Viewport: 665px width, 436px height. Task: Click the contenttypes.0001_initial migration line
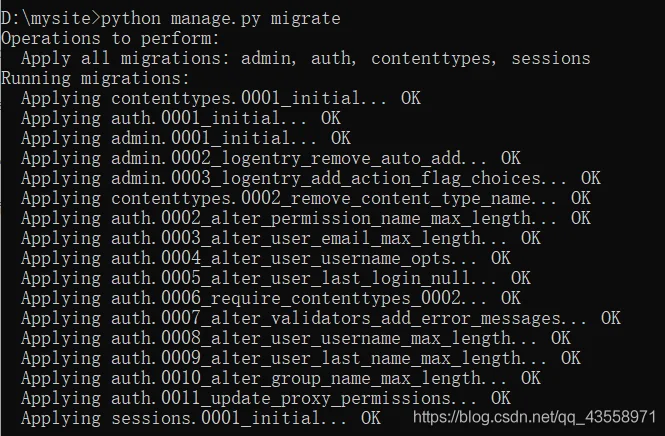point(221,98)
